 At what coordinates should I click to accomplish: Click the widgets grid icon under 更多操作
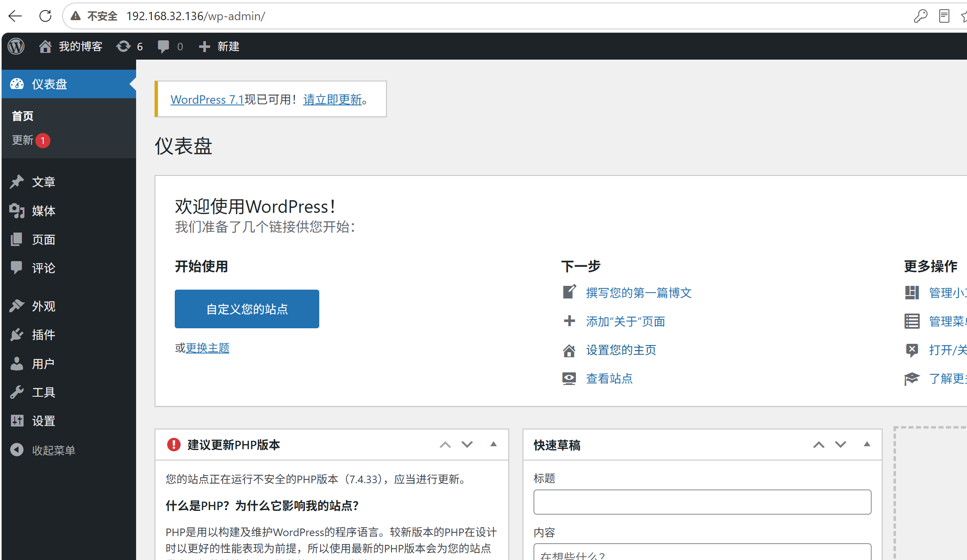pyautogui.click(x=912, y=292)
